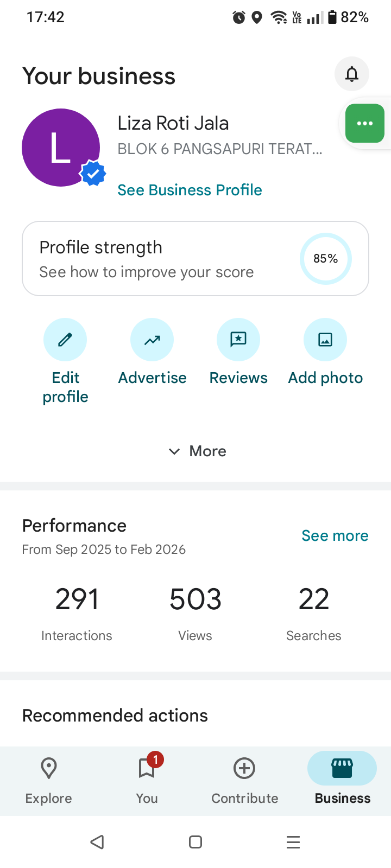Switch to the Explore tab
This screenshot has width=391, height=868.
pos(49,780)
